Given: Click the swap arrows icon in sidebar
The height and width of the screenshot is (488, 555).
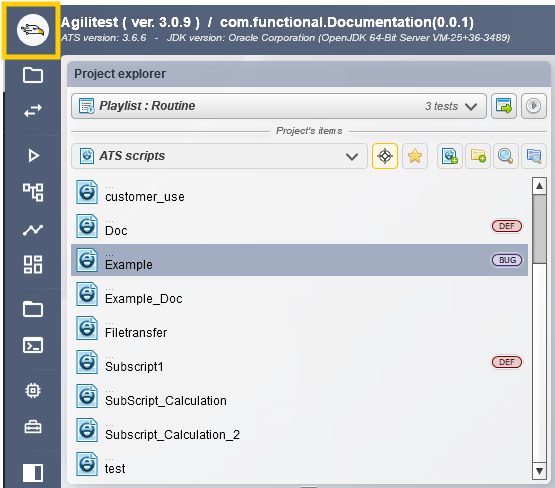Looking at the screenshot, I should coord(33,111).
